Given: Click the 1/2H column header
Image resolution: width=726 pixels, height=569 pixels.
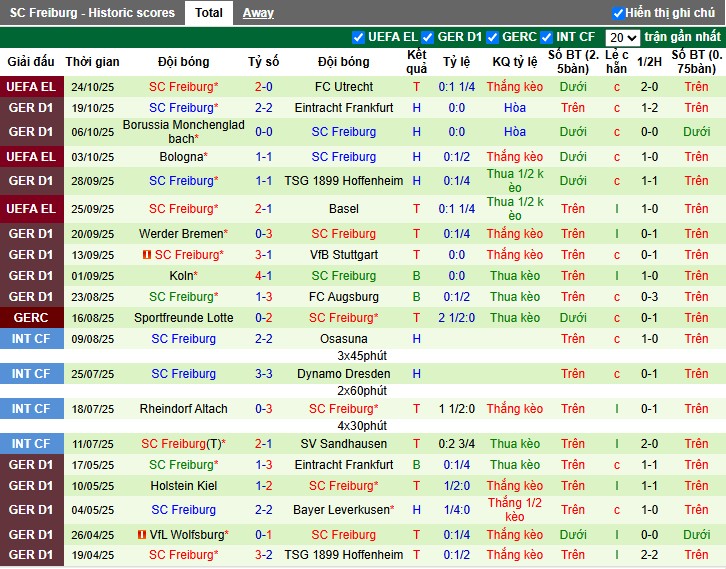Looking at the screenshot, I should point(649,62).
